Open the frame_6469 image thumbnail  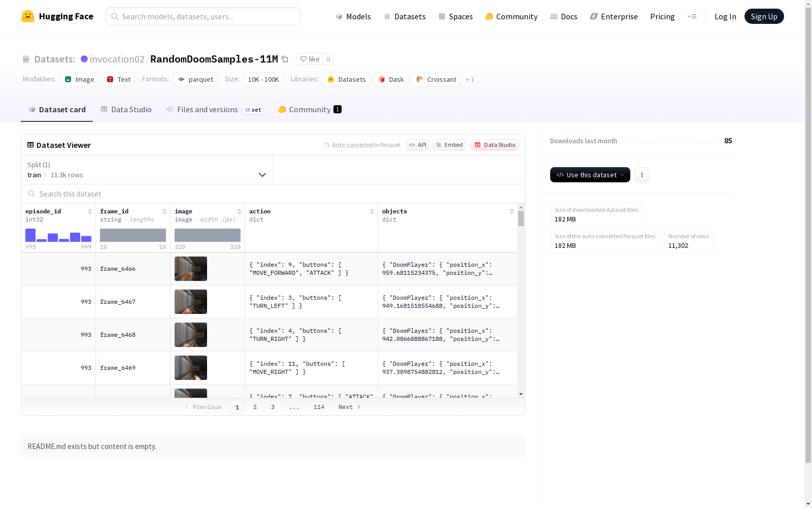click(191, 368)
